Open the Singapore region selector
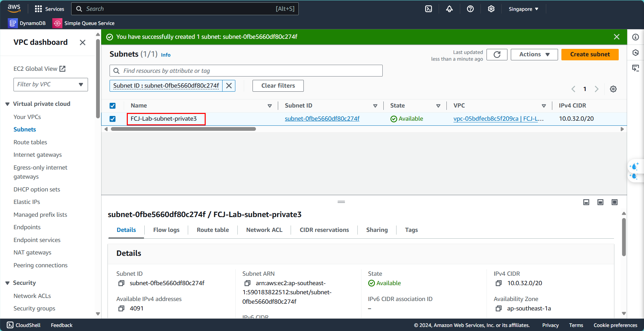This screenshot has height=331, width=644. point(523,9)
